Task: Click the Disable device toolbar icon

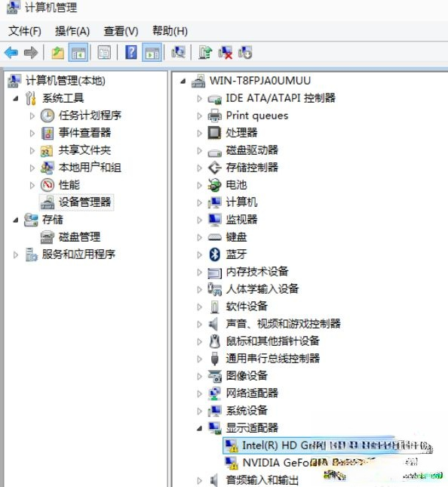Action: coord(245,52)
